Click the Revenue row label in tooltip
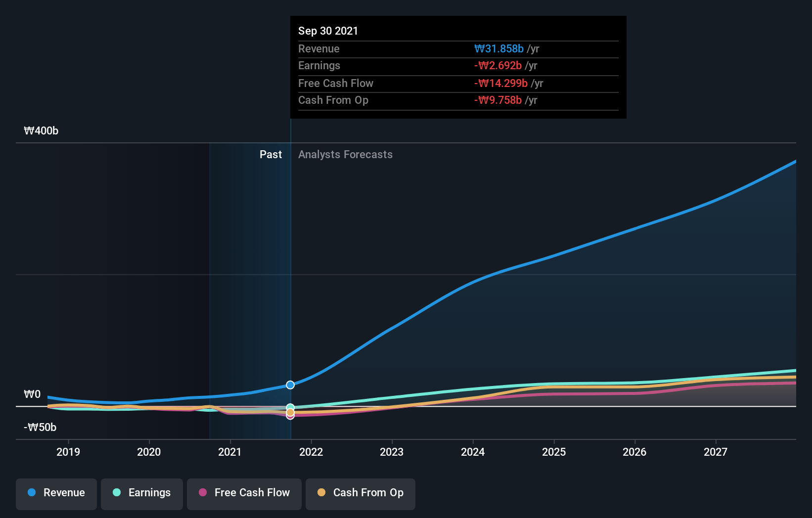Screen dimensions: 812x518 tap(319, 48)
